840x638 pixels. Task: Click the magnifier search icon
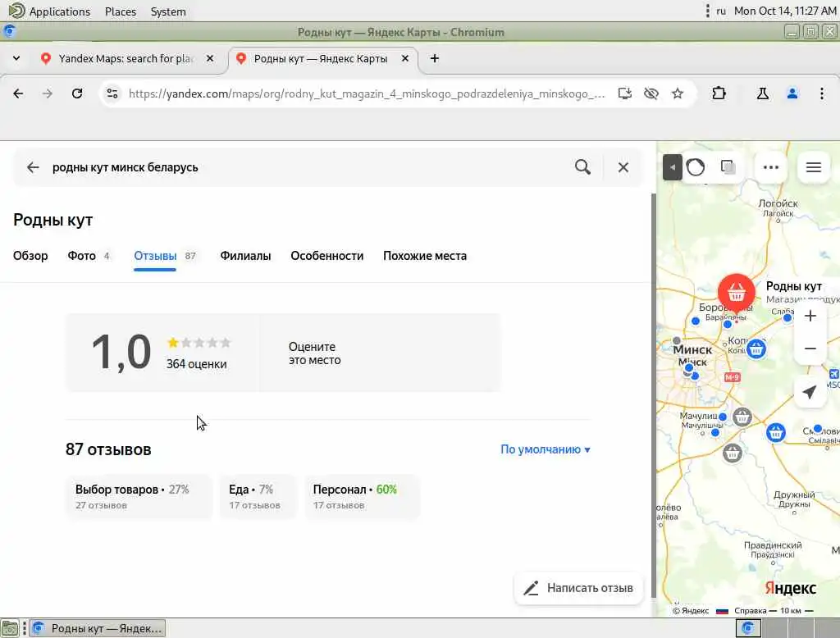point(583,167)
